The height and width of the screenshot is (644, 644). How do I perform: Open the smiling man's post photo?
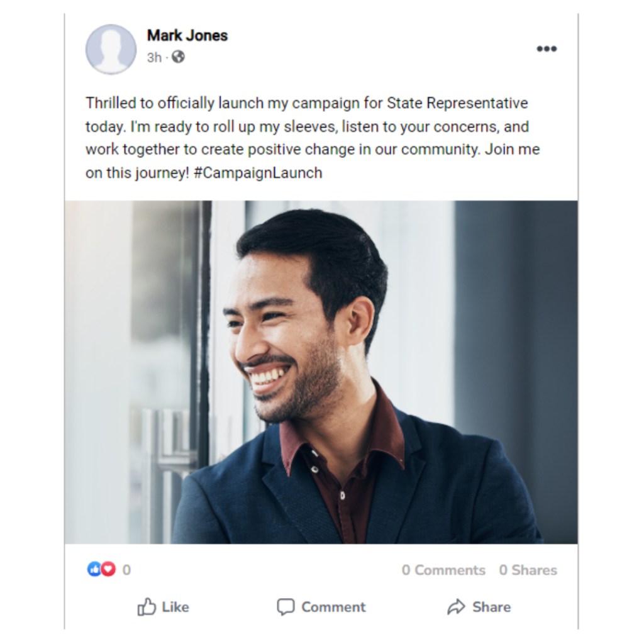pyautogui.click(x=321, y=372)
